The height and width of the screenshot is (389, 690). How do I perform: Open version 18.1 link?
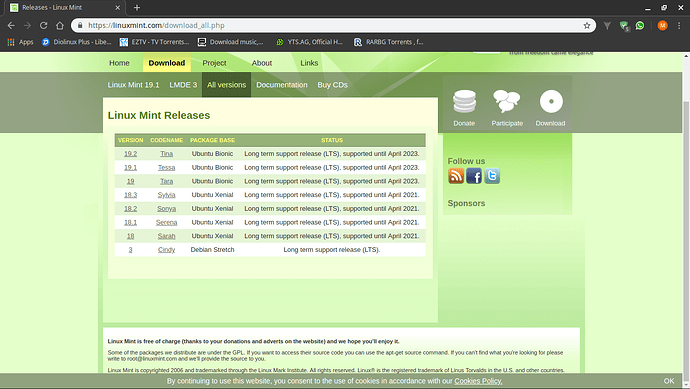tap(130, 222)
